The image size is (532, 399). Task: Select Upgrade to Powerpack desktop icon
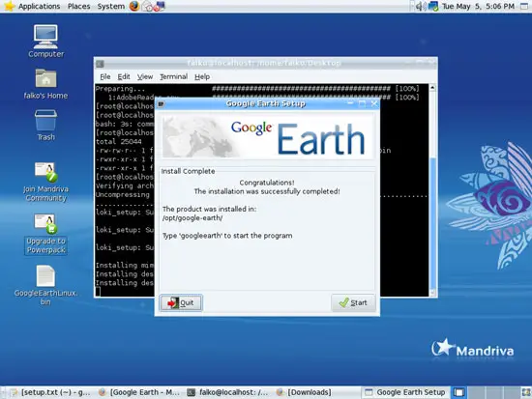[x=45, y=234]
